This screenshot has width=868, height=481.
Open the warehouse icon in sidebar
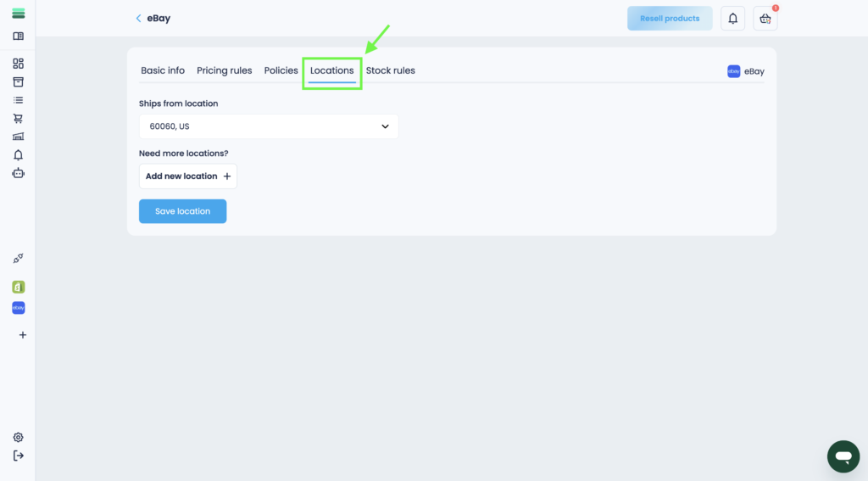pos(18,137)
